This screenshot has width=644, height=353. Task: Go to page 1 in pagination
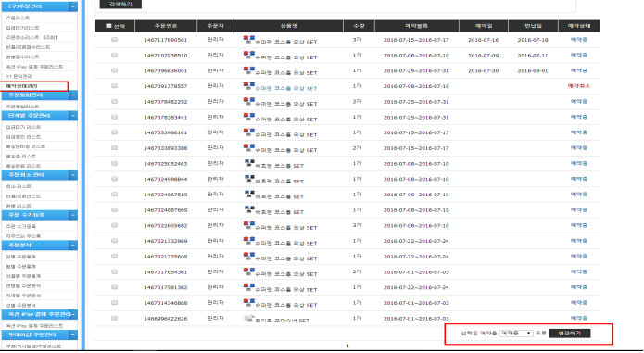coord(347,346)
